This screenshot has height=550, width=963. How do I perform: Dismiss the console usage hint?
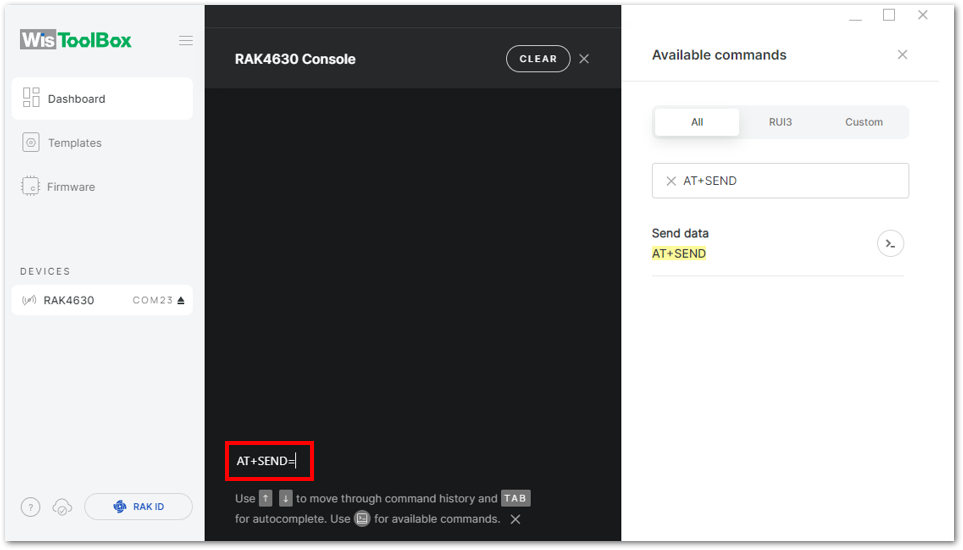515,519
